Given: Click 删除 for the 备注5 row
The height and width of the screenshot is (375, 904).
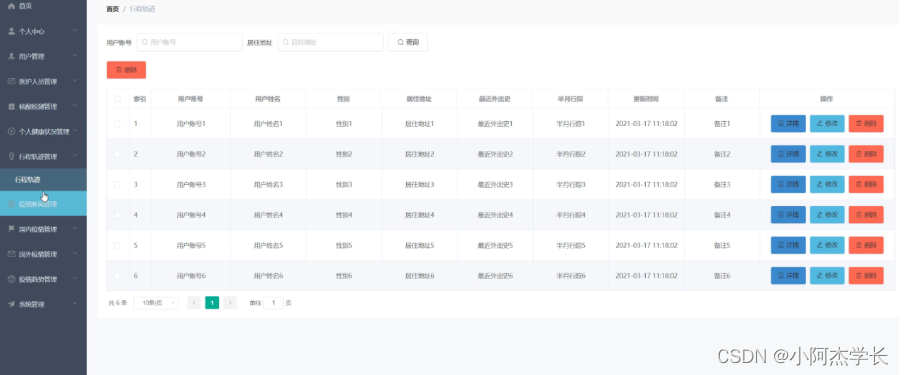Looking at the screenshot, I should (866, 245).
